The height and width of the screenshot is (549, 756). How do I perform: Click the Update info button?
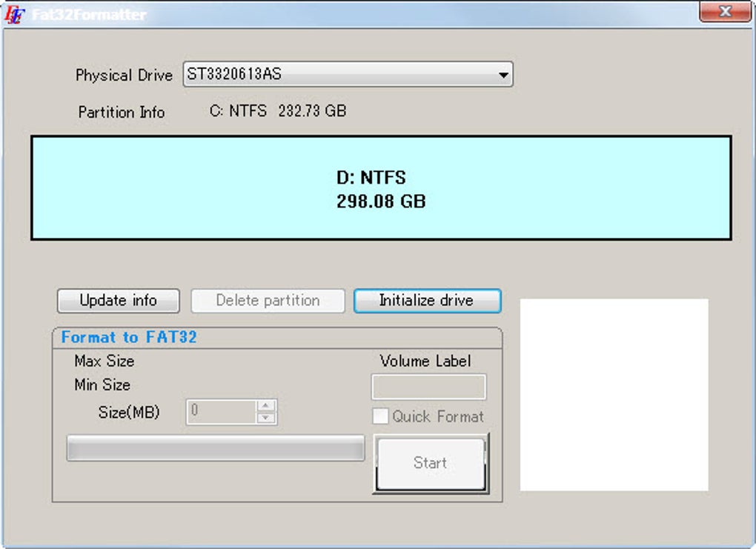(x=119, y=301)
